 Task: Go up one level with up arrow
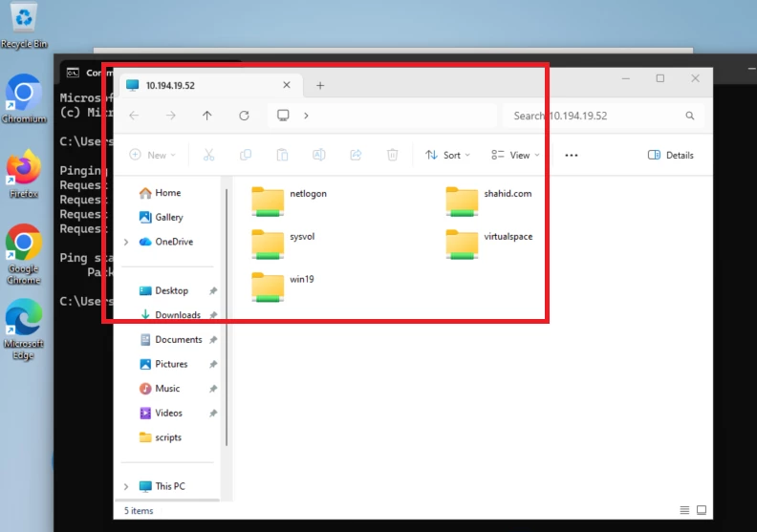tap(207, 116)
